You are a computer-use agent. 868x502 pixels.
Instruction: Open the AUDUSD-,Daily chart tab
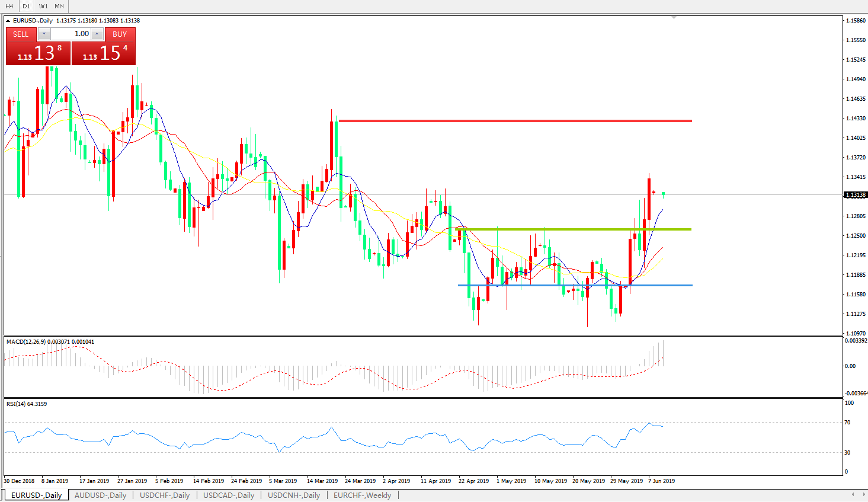pyautogui.click(x=100, y=495)
